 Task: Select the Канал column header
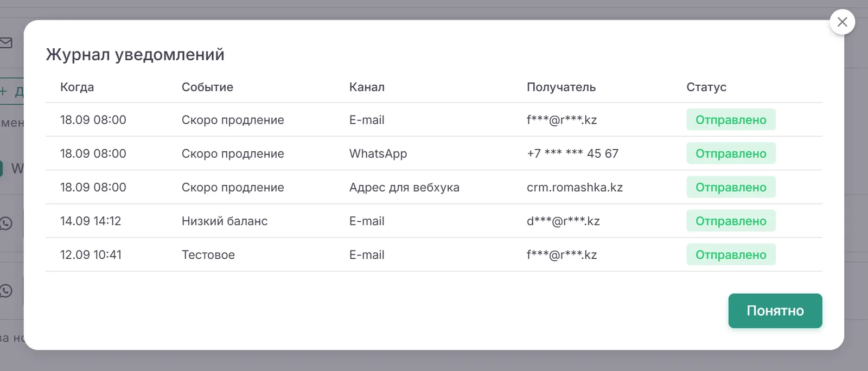point(367,87)
